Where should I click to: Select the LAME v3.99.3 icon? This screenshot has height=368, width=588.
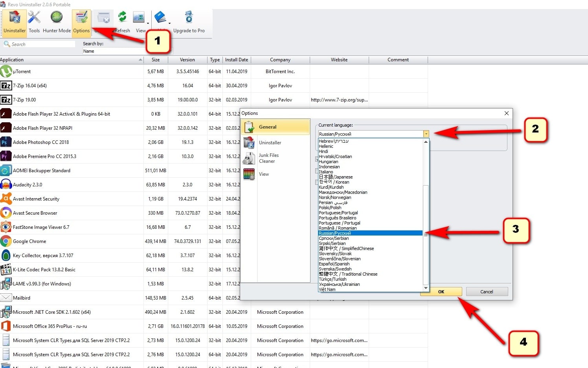[x=6, y=283]
